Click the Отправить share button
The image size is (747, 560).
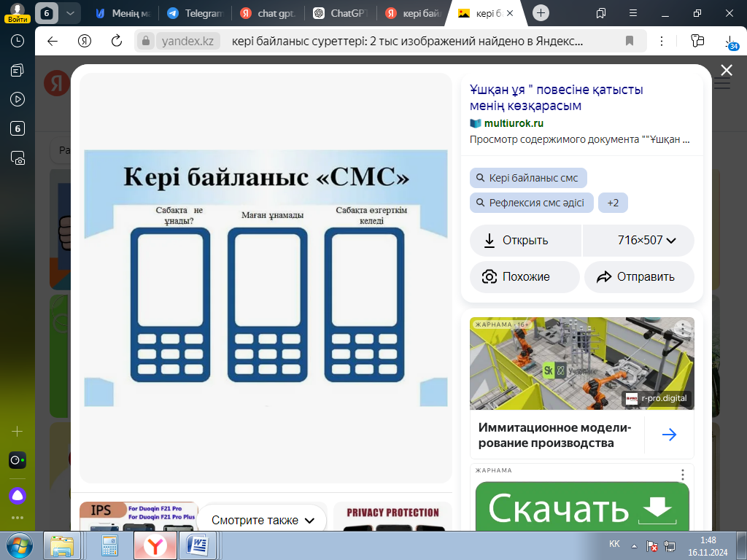click(x=639, y=276)
